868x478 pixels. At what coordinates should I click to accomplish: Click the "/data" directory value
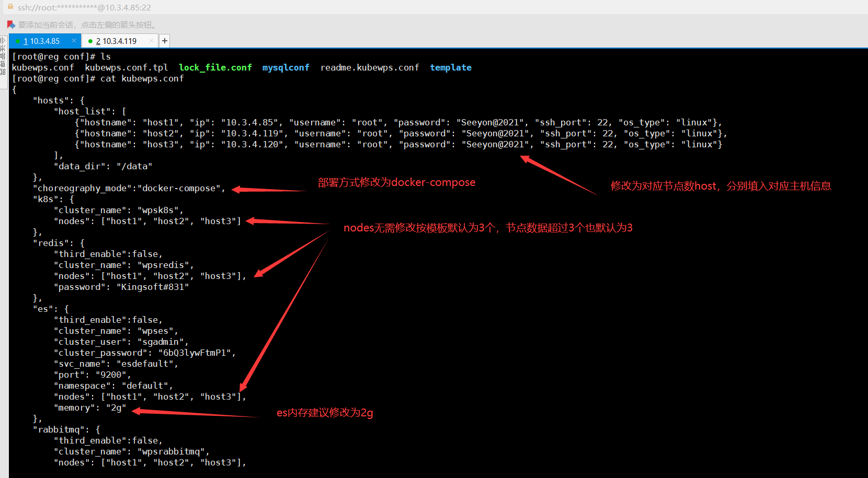134,166
